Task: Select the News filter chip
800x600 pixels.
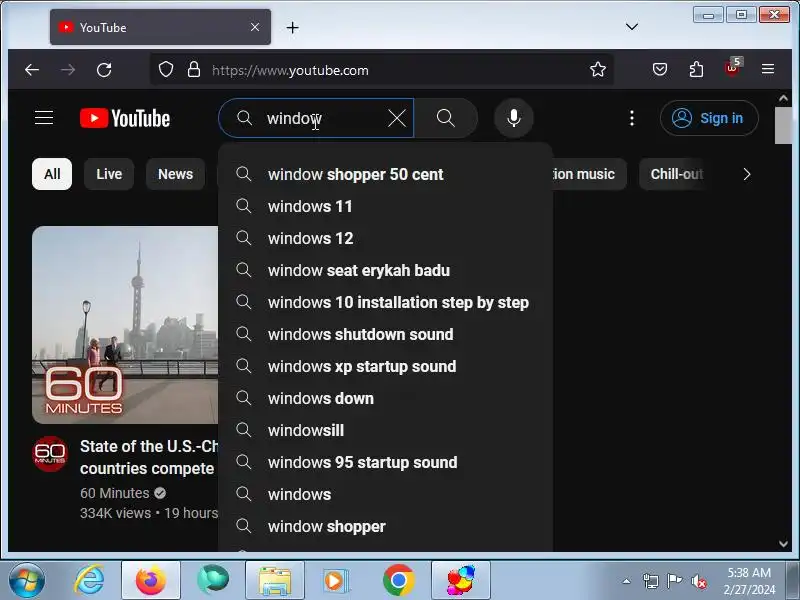Action: coord(176,174)
